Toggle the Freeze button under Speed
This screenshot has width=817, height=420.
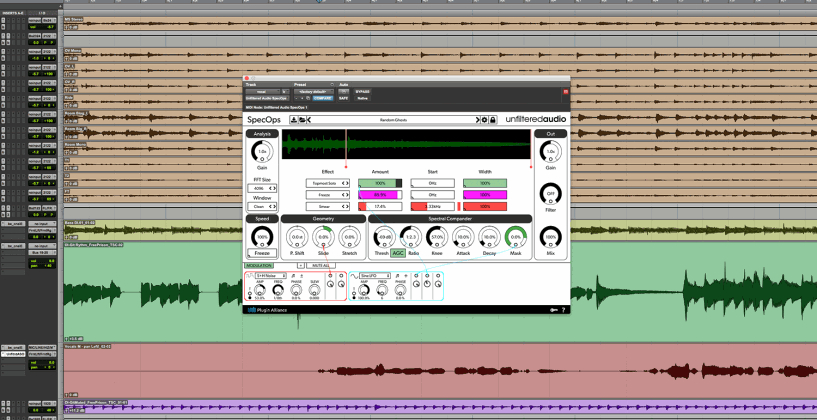pyautogui.click(x=262, y=254)
